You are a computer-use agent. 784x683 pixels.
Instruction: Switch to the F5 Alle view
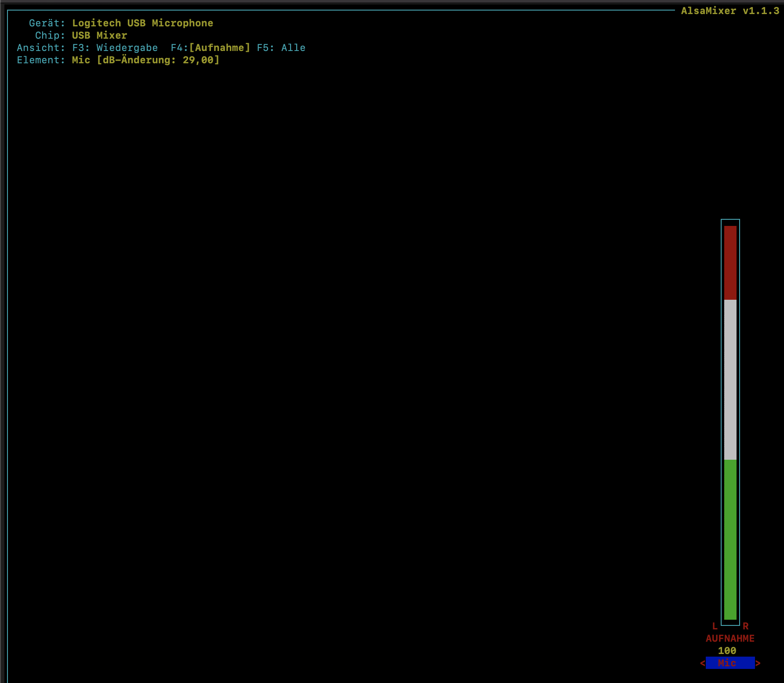click(x=281, y=48)
